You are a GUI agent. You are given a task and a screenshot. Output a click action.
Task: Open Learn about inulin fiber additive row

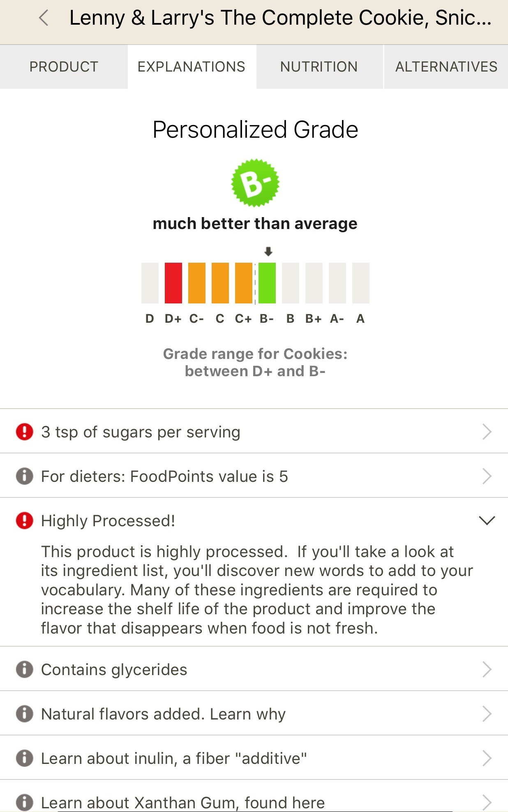[174, 759]
